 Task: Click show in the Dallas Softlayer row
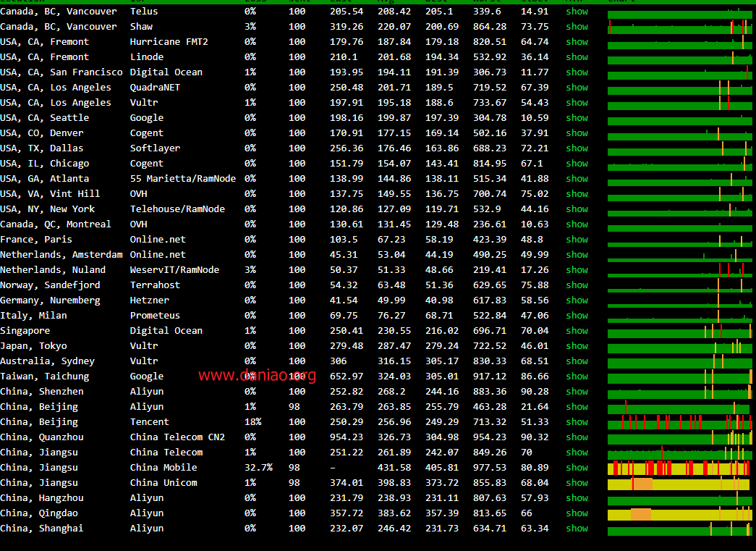coord(577,148)
